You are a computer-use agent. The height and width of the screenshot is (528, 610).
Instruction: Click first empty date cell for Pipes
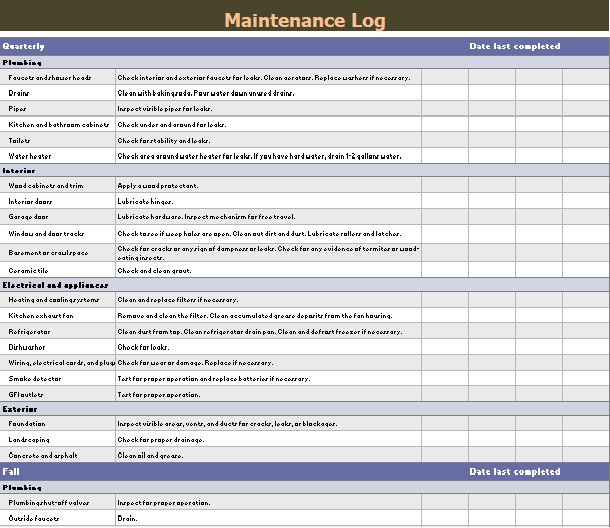pos(445,109)
